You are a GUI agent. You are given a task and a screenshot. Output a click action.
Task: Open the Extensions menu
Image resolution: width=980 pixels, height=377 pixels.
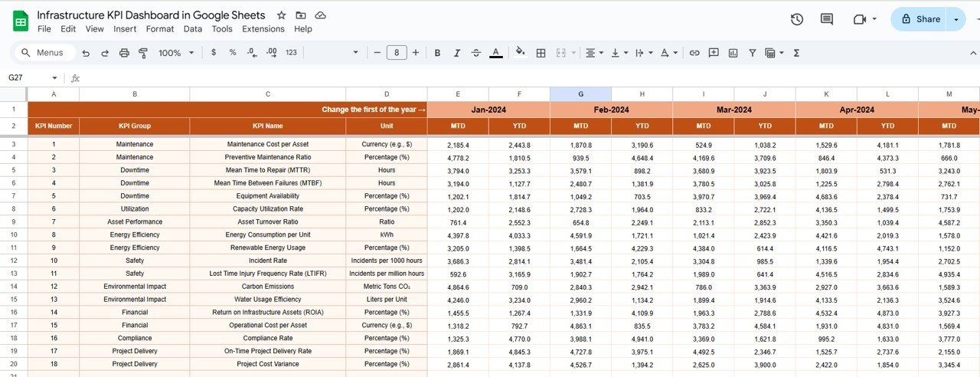[263, 29]
